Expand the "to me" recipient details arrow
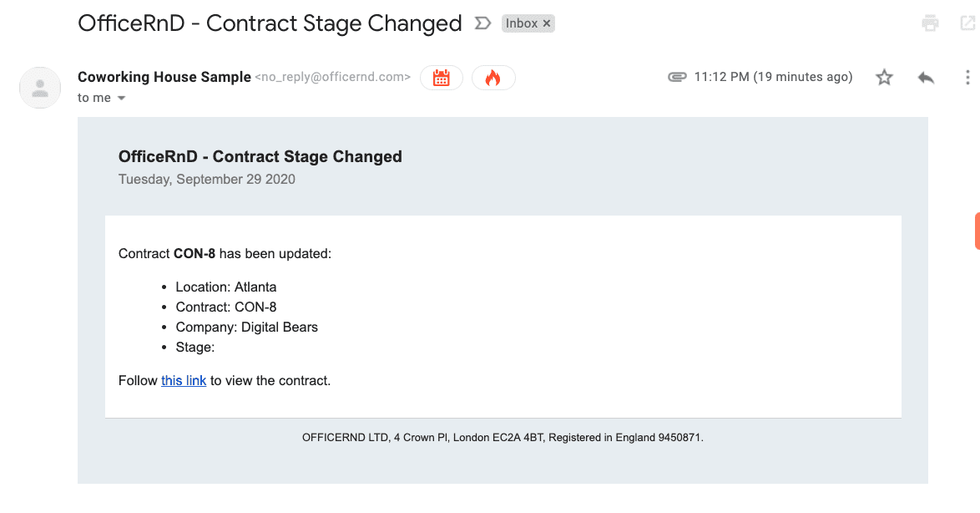 coord(121,99)
